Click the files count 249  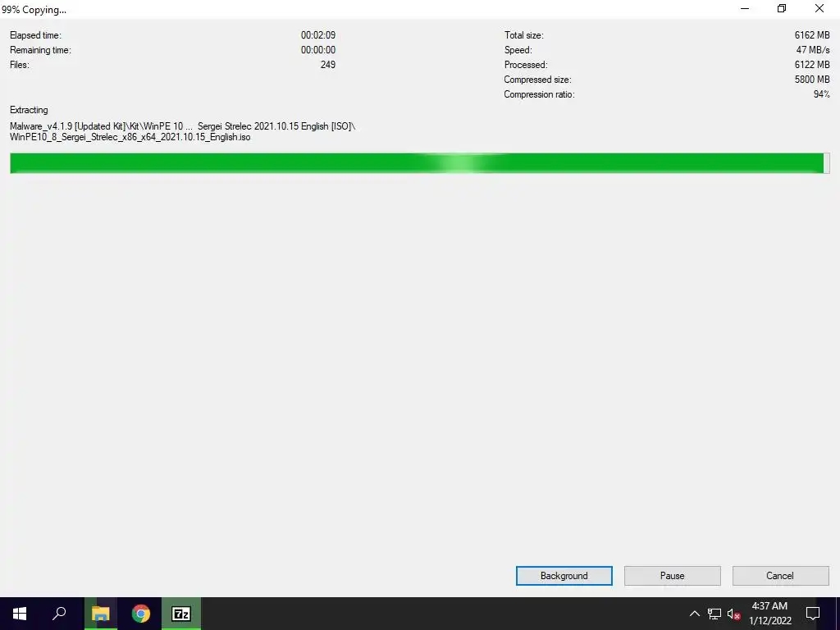coord(328,65)
